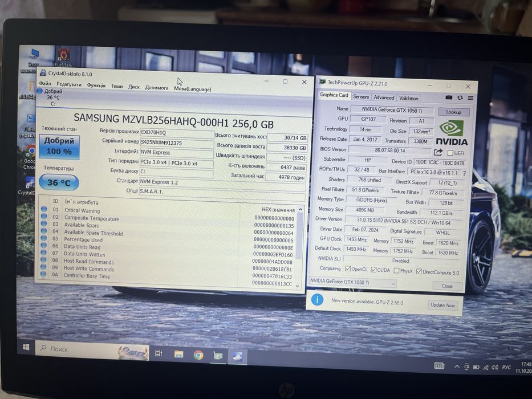The width and height of the screenshot is (532, 399).
Task: Toggle the UEFI checkbox
Action: 450,153
